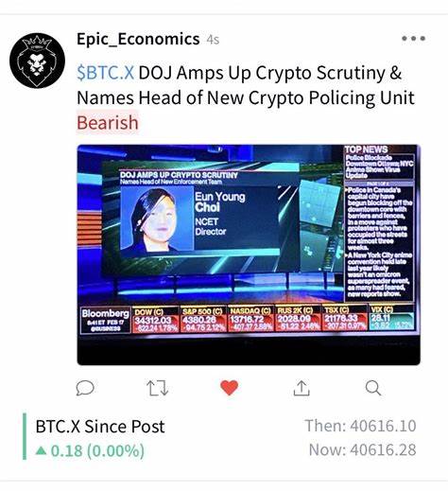Image resolution: width=448 pixels, height=491 pixels.
Task: Select the Bearish sentiment tag
Action: point(108,122)
